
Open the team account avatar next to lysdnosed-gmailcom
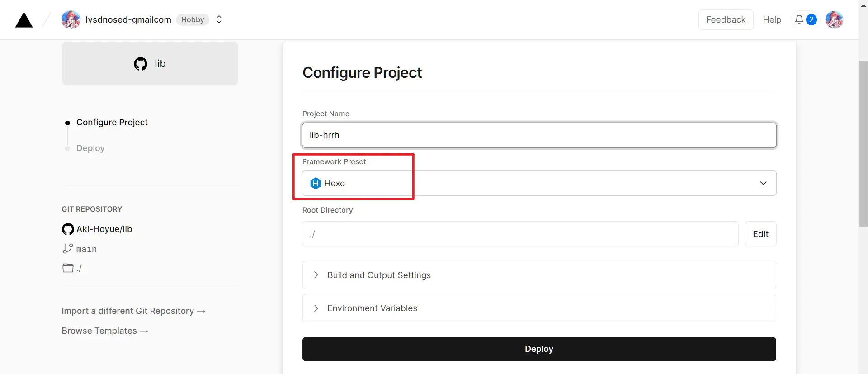click(x=71, y=19)
